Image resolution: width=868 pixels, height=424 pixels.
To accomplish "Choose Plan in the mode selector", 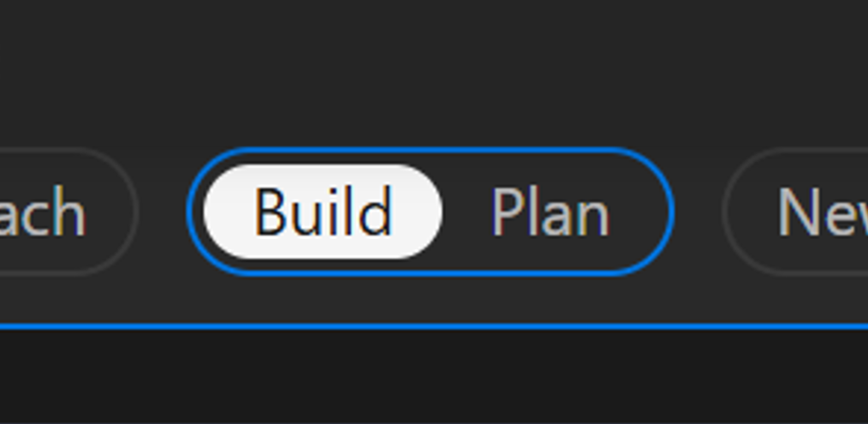I will click(x=550, y=212).
